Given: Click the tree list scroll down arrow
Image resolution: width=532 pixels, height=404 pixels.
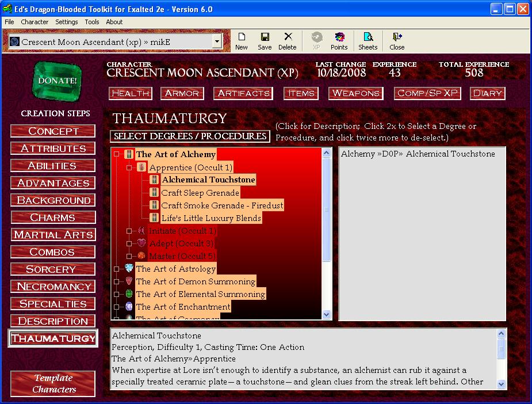Looking at the screenshot, I should pyautogui.click(x=327, y=315).
